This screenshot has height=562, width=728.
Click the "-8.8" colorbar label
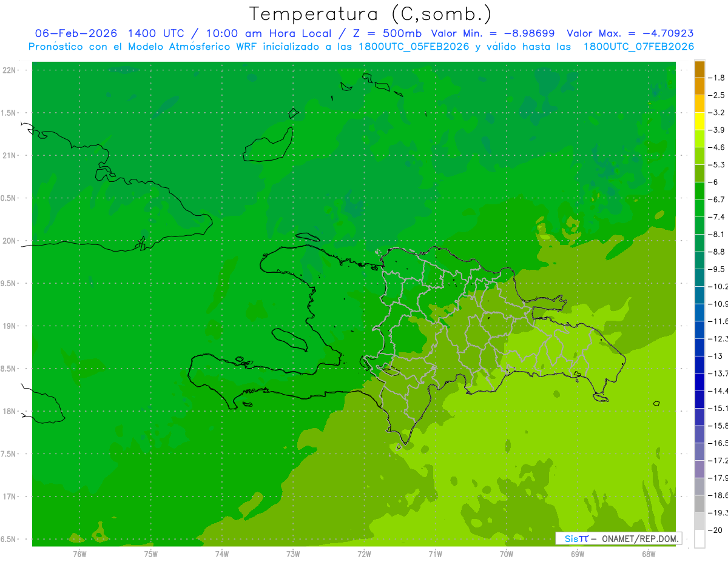(x=716, y=252)
